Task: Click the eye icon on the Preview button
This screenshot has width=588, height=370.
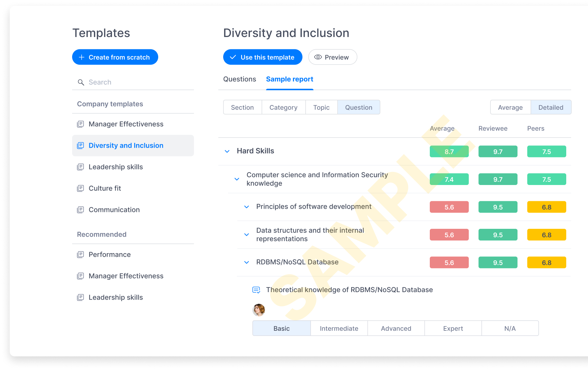Action: (x=318, y=57)
